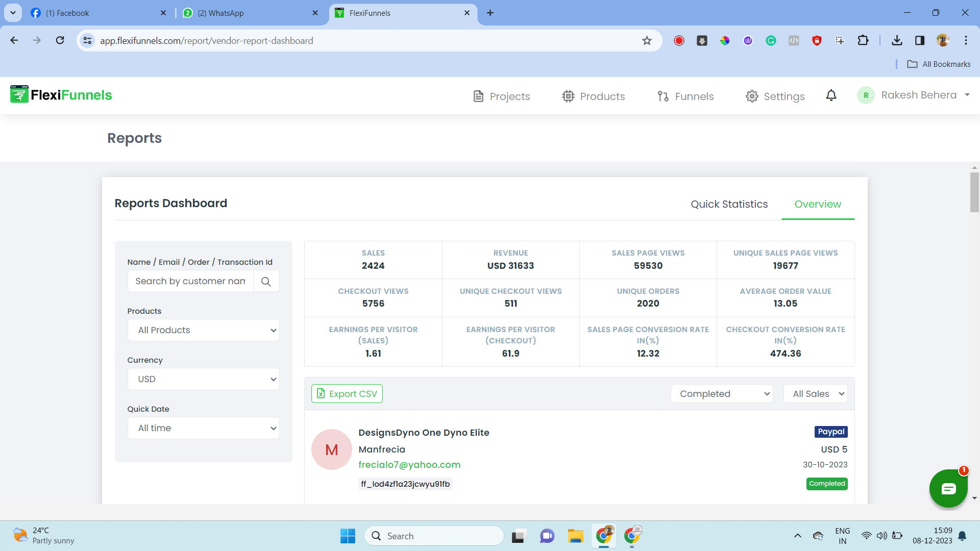Reload the page

pyautogui.click(x=60, y=40)
